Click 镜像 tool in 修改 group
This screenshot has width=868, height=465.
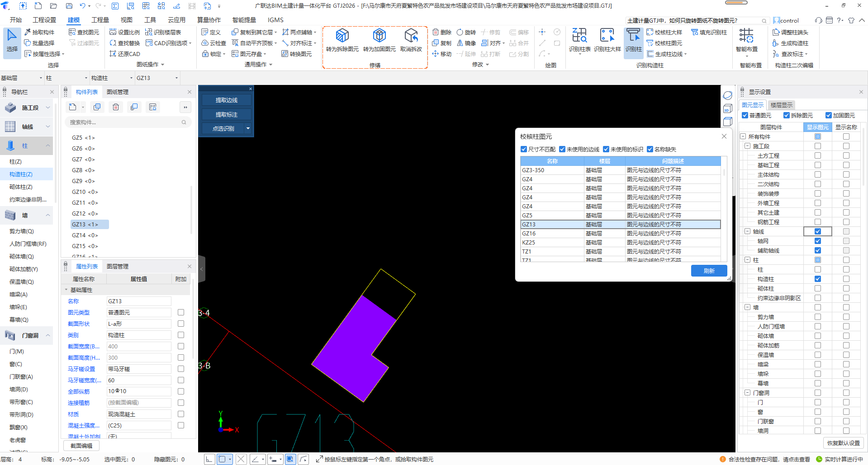pyautogui.click(x=466, y=43)
